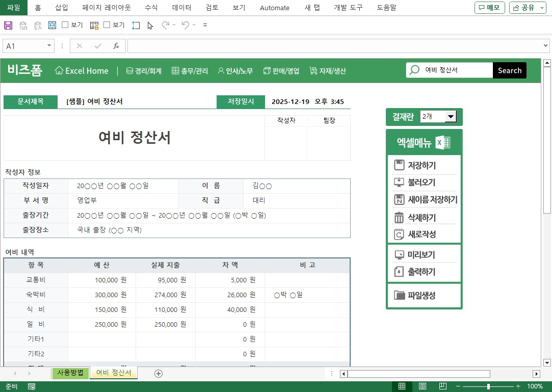Screen dimensions: 552x392
Task: Switch to the 사용방법 sheet tab
Action: tap(70, 373)
